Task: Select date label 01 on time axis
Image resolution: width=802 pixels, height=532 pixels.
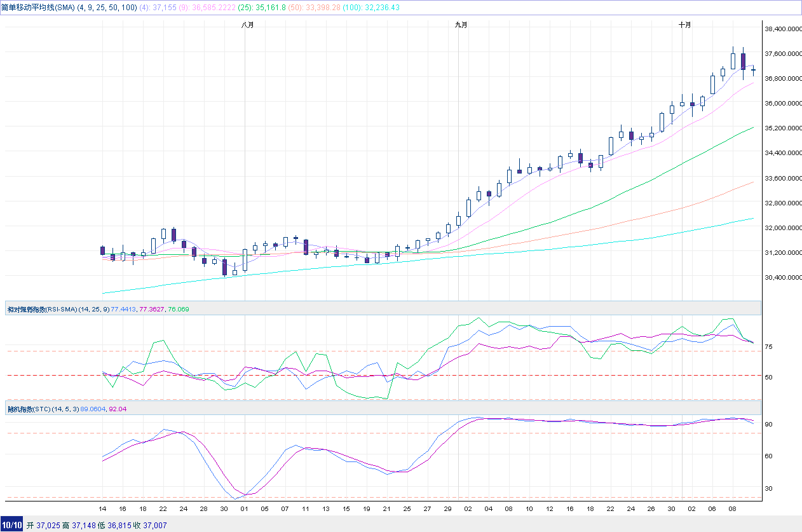Action: pyautogui.click(x=245, y=509)
